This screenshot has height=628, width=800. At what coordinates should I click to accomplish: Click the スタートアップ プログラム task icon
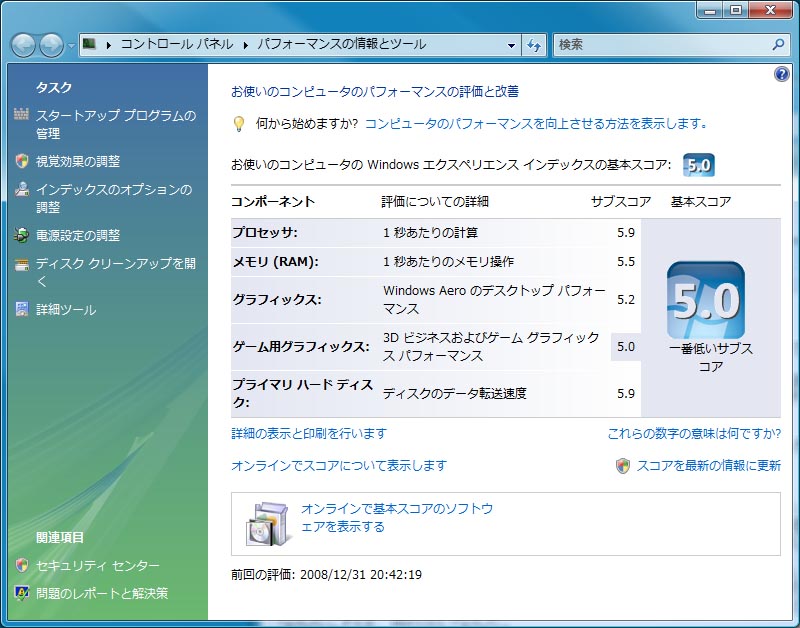[21, 115]
